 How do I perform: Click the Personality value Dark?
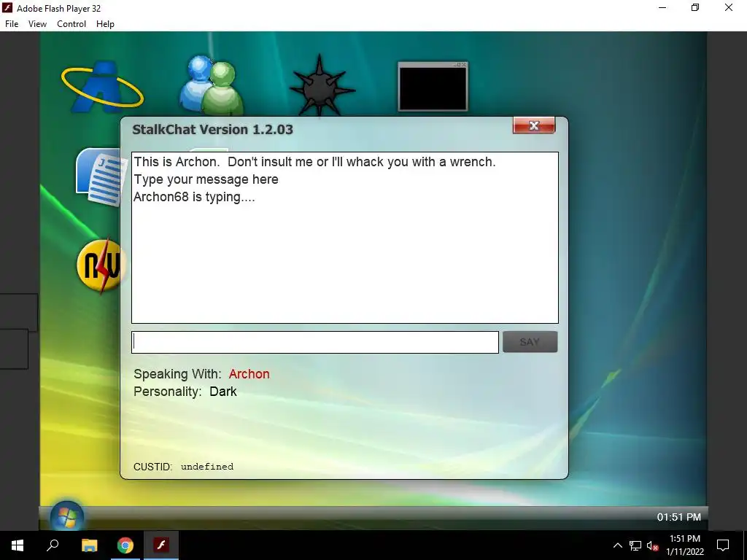click(x=223, y=392)
